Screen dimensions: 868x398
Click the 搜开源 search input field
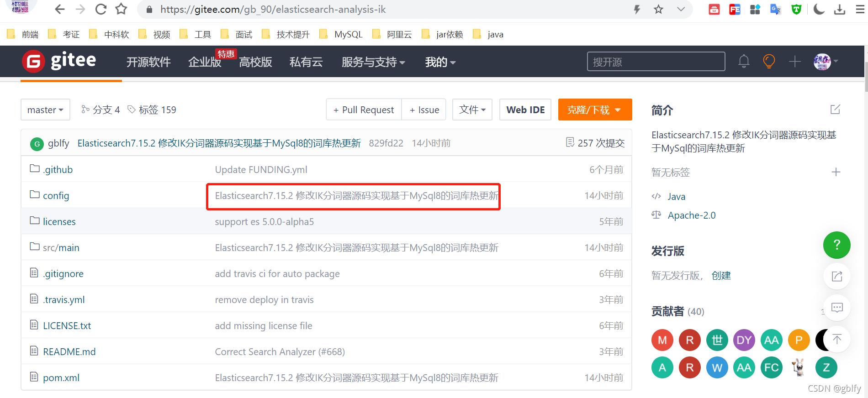[656, 61]
